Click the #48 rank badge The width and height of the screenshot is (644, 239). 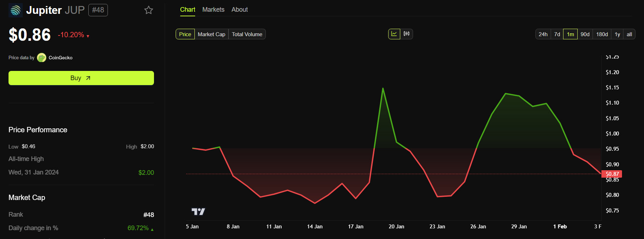point(98,10)
